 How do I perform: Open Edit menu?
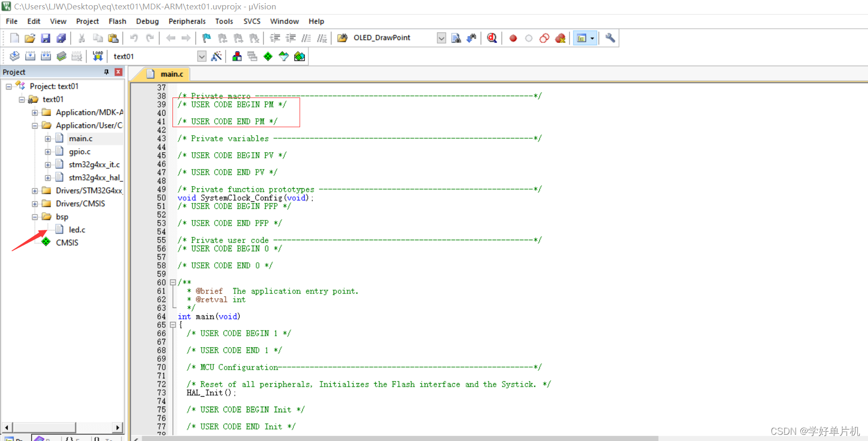[x=34, y=21]
